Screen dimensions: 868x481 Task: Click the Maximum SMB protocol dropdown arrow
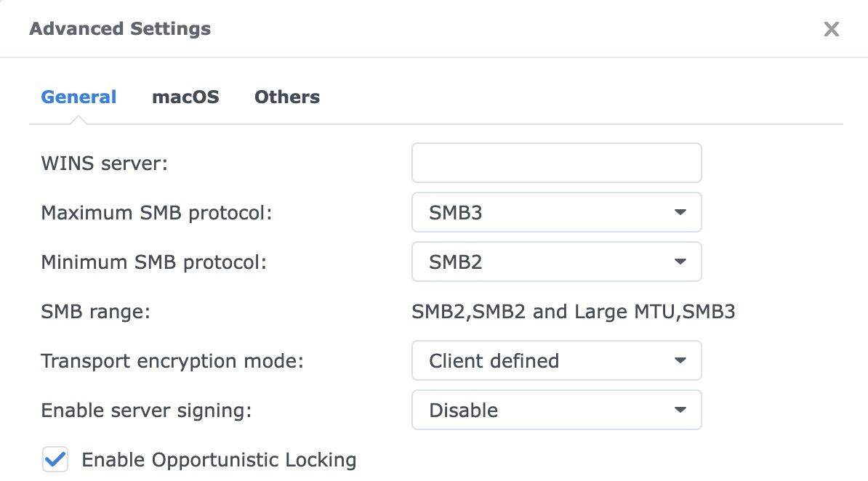point(680,212)
